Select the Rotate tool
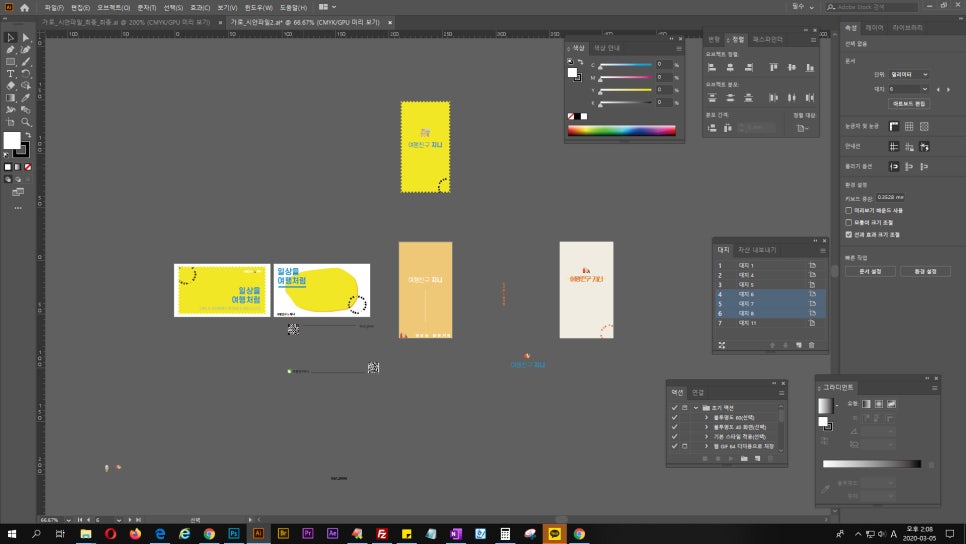Viewport: 966px width, 544px height. [26, 73]
